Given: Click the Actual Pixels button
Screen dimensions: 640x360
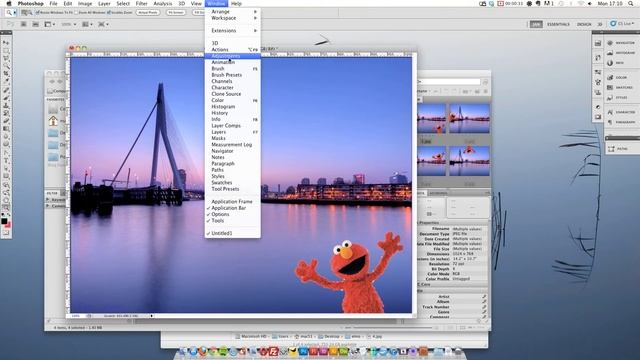Looking at the screenshot, I should pyautogui.click(x=148, y=13).
